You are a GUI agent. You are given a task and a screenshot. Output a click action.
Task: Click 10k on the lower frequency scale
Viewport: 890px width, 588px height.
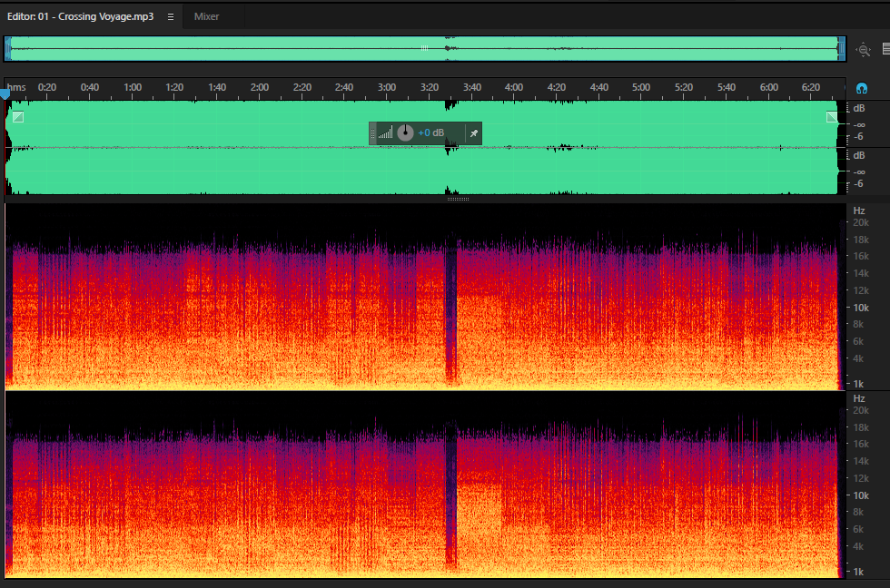pos(861,495)
